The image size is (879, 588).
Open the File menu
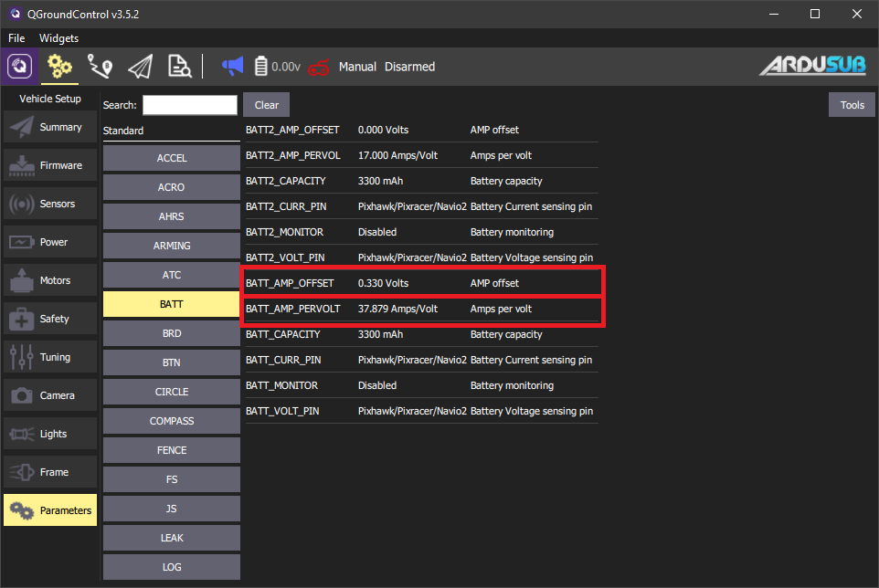coord(16,38)
